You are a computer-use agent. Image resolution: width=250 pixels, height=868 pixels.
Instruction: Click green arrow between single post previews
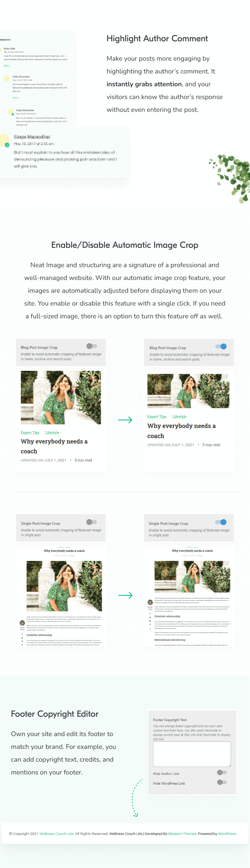tap(125, 595)
